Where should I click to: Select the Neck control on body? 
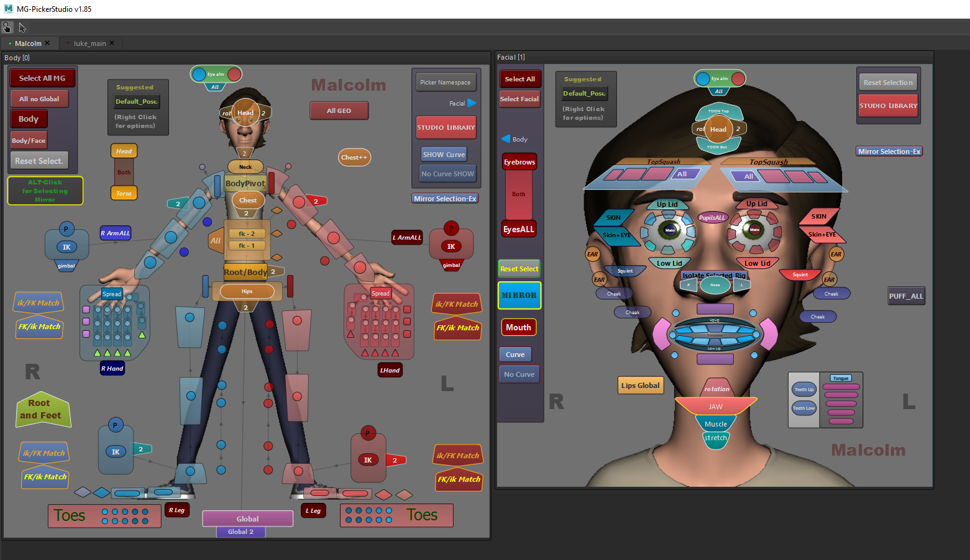pyautogui.click(x=245, y=166)
